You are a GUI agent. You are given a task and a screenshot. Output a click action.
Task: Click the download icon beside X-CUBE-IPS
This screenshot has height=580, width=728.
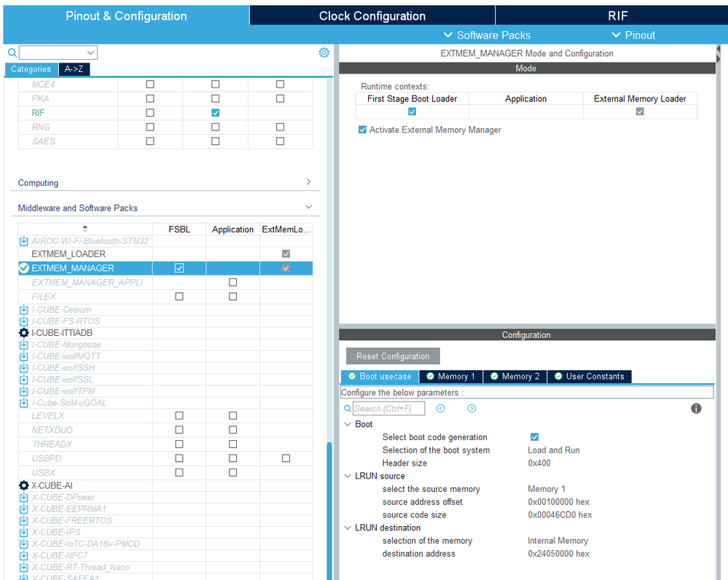pos(23,532)
